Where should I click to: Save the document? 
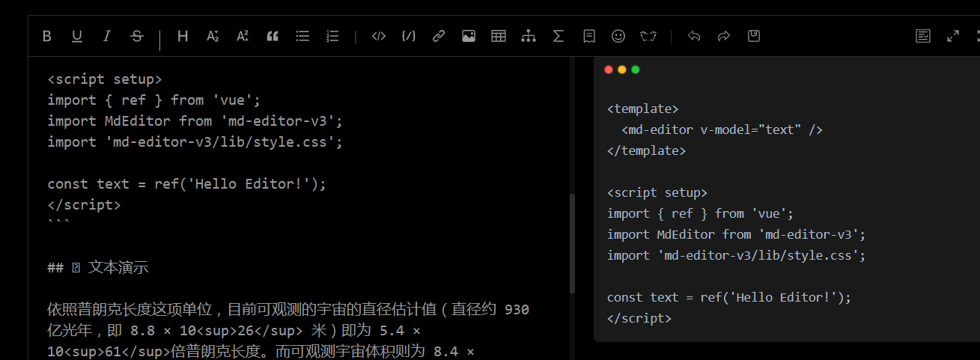tap(754, 36)
